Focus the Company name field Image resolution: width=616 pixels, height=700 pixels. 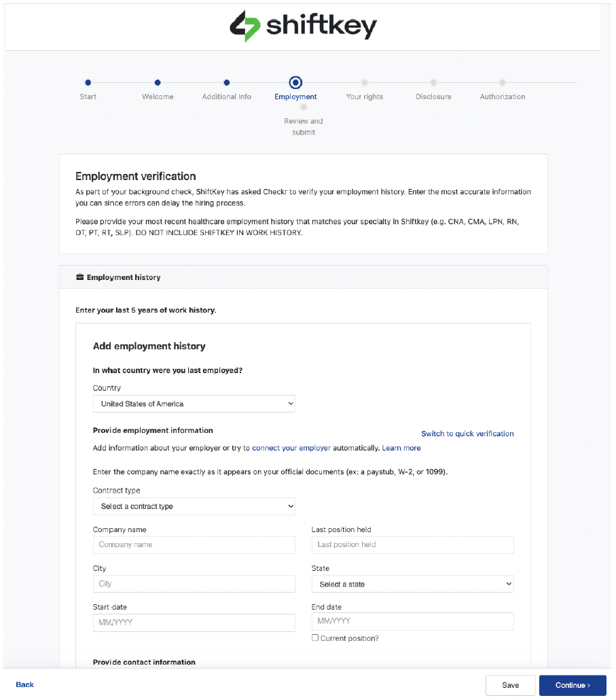(194, 544)
